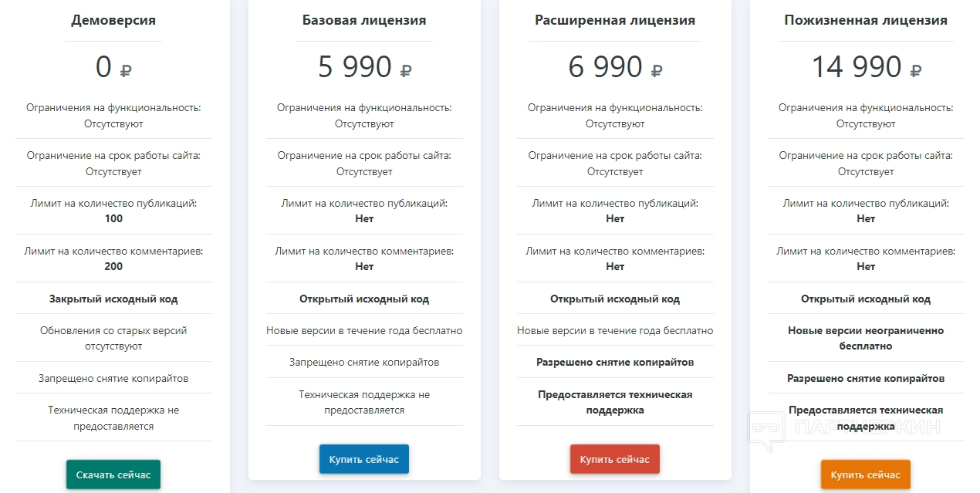Screen dimensions: 980x493
Task: Click the ruble sign beside the 0 price
Action: pos(126,71)
